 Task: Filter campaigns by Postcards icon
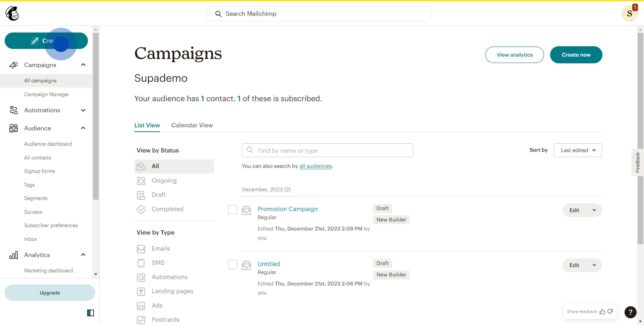pos(141,320)
